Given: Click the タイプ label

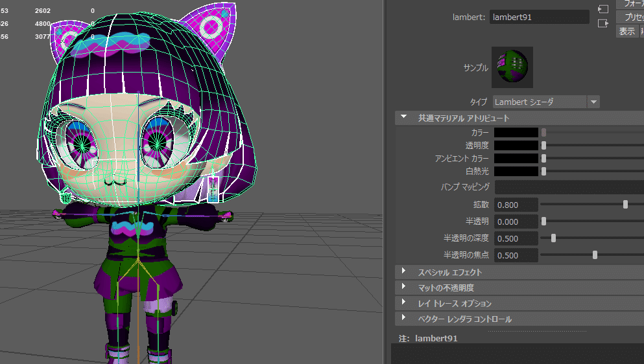Looking at the screenshot, I should click(479, 102).
